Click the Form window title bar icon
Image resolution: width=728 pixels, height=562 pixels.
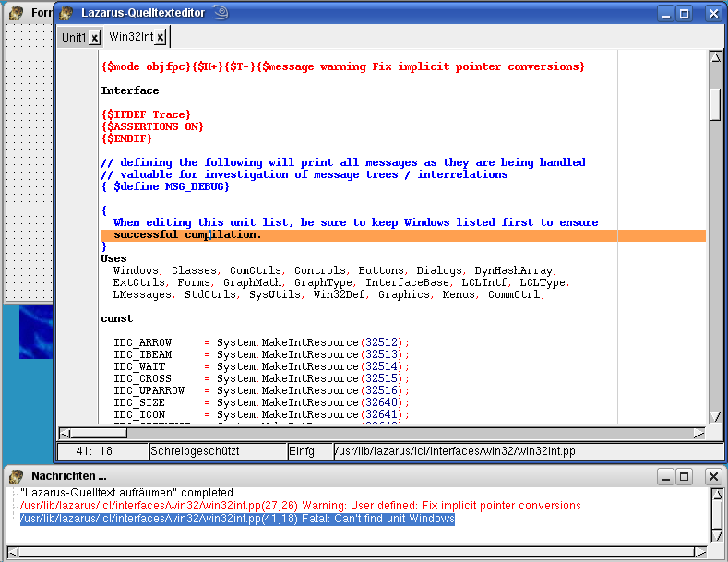pos(16,13)
